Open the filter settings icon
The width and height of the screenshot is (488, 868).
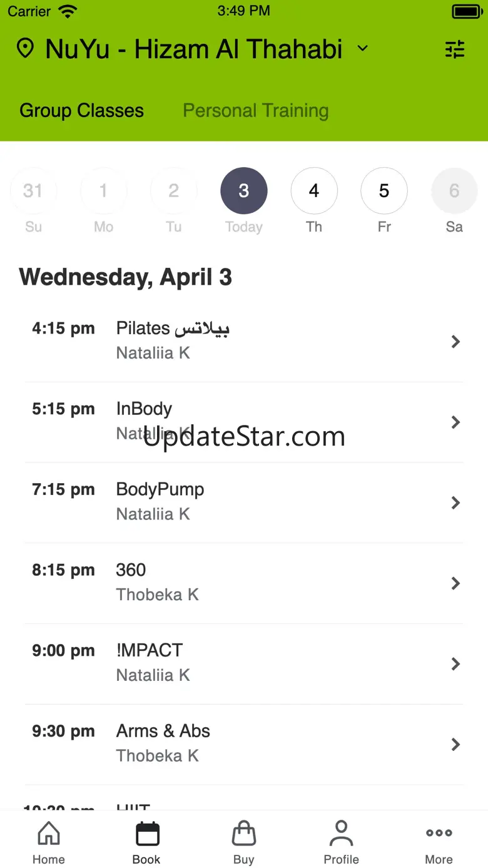[455, 49]
